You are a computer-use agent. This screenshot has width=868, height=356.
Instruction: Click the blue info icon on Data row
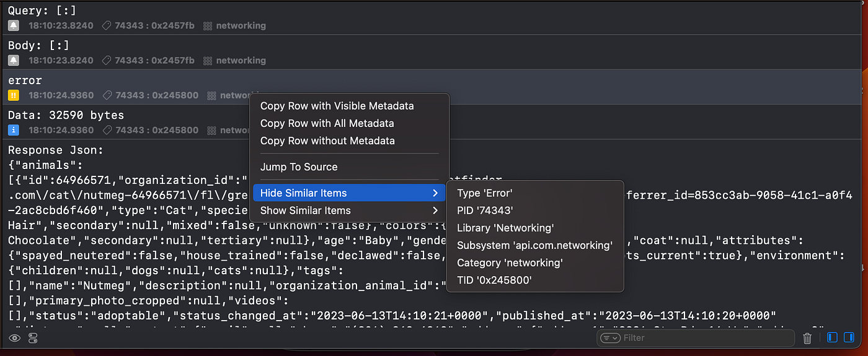click(14, 130)
